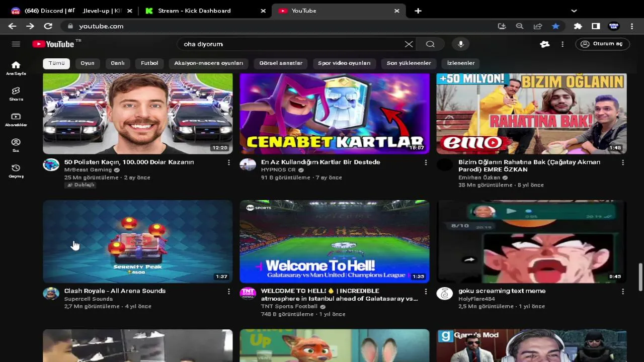
Task: Select Görsel sanatlar chip
Action: pos(281,63)
